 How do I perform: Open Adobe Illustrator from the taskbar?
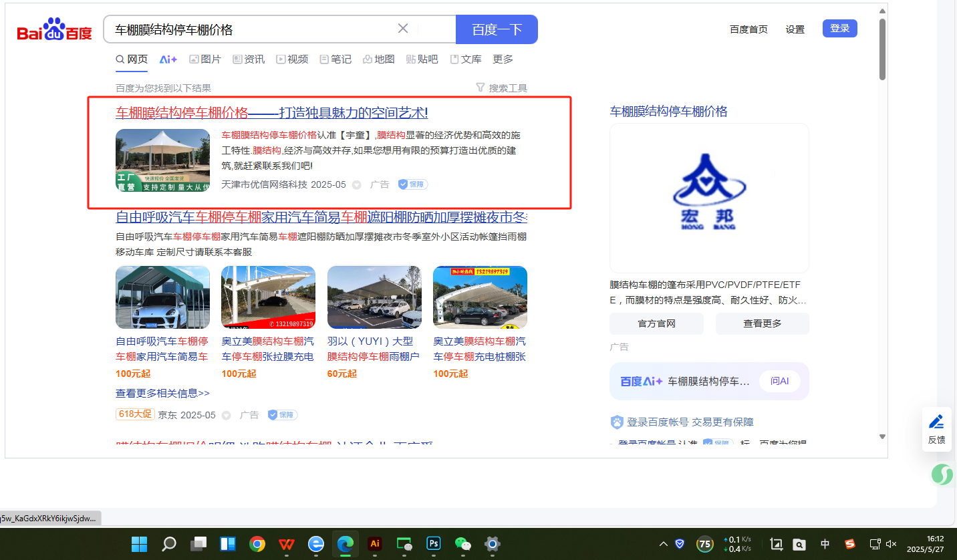375,544
